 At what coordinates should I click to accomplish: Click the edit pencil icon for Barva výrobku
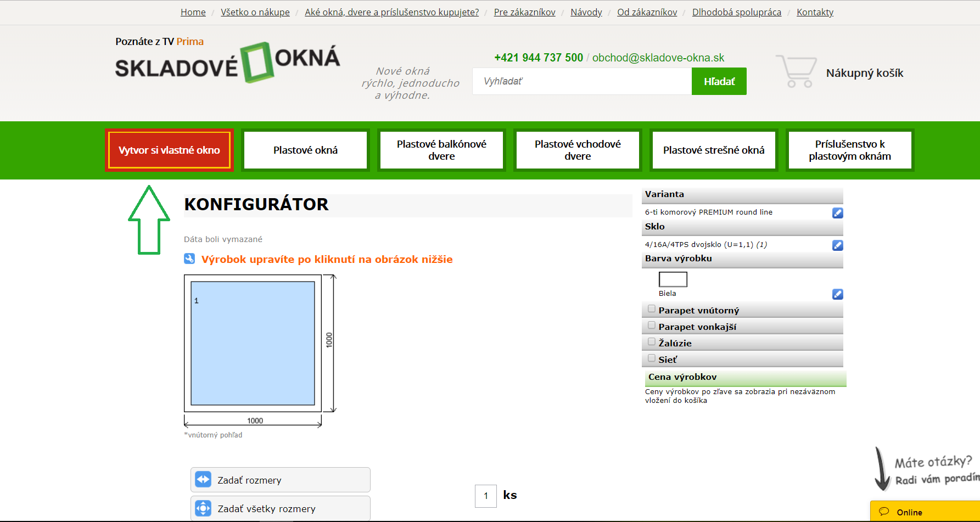(837, 294)
